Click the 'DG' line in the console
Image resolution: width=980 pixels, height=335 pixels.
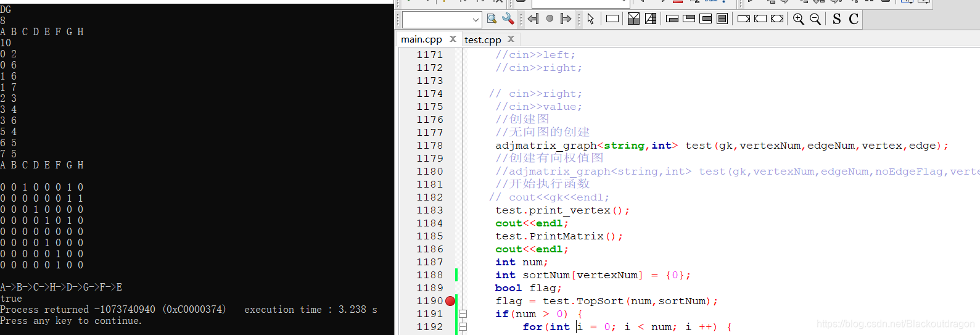(6, 9)
